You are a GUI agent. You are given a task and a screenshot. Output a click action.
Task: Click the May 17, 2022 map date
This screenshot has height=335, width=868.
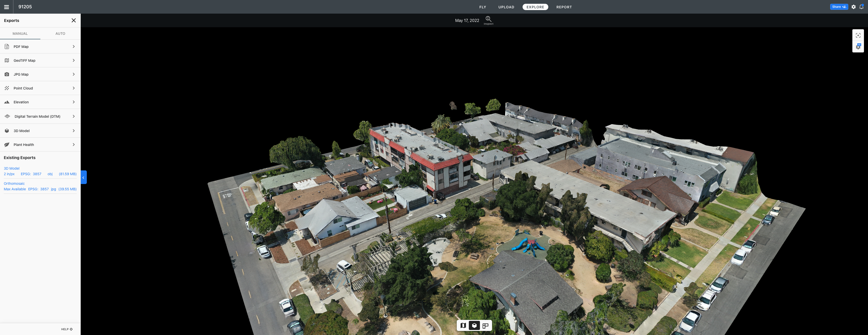pyautogui.click(x=467, y=20)
